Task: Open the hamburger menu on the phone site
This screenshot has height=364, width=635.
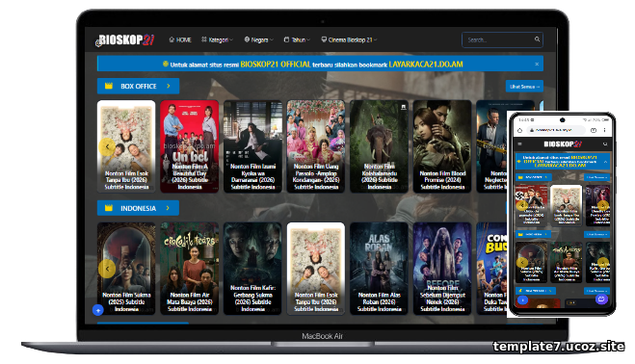Action: coord(520,143)
